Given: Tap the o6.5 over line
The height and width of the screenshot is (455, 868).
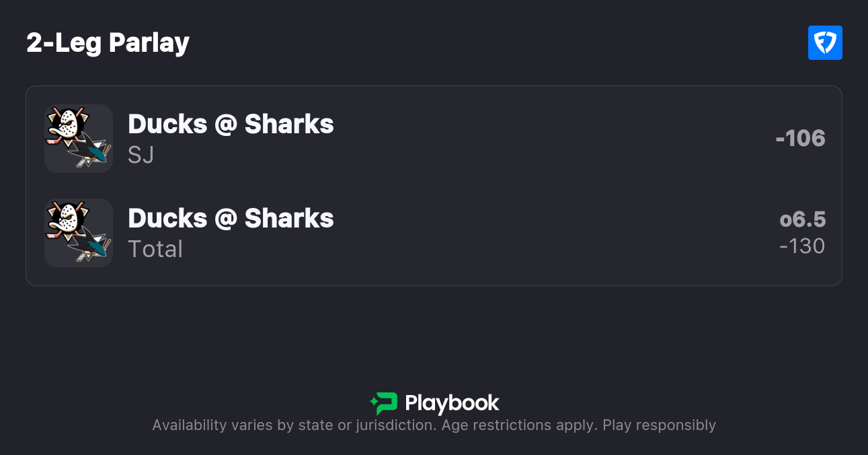Looking at the screenshot, I should point(803,219).
